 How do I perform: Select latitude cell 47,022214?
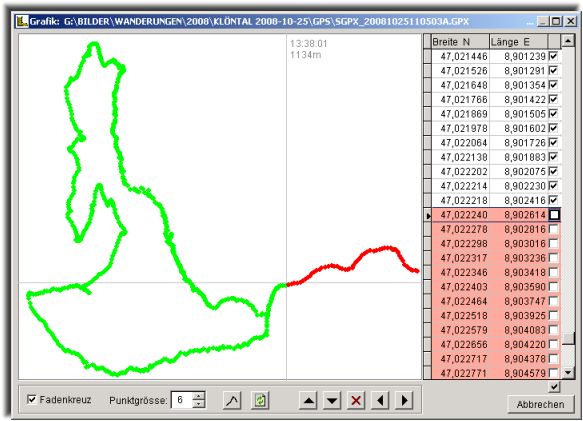tap(460, 186)
